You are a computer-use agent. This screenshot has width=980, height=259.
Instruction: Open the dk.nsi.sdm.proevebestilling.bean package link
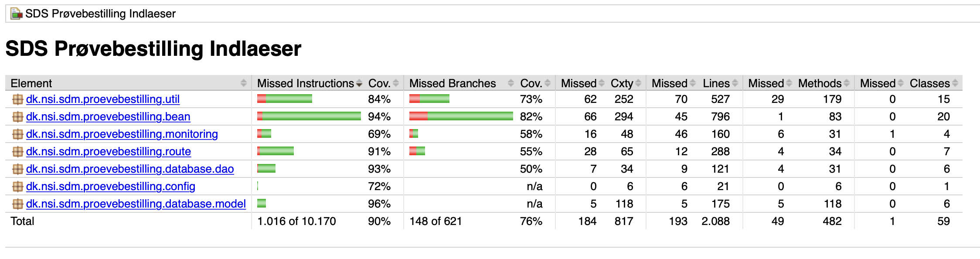(108, 117)
